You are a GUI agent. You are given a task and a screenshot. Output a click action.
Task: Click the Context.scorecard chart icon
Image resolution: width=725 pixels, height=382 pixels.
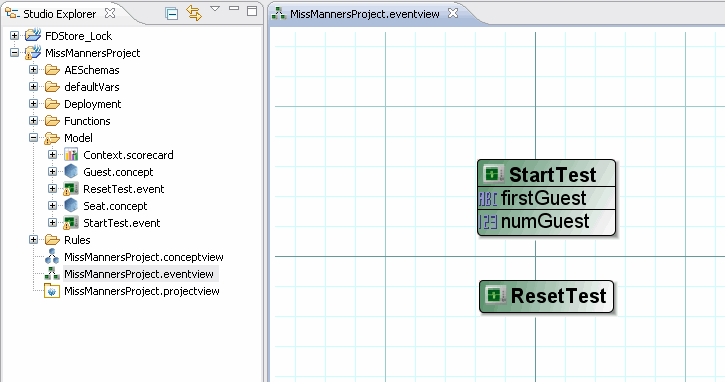[x=71, y=154]
